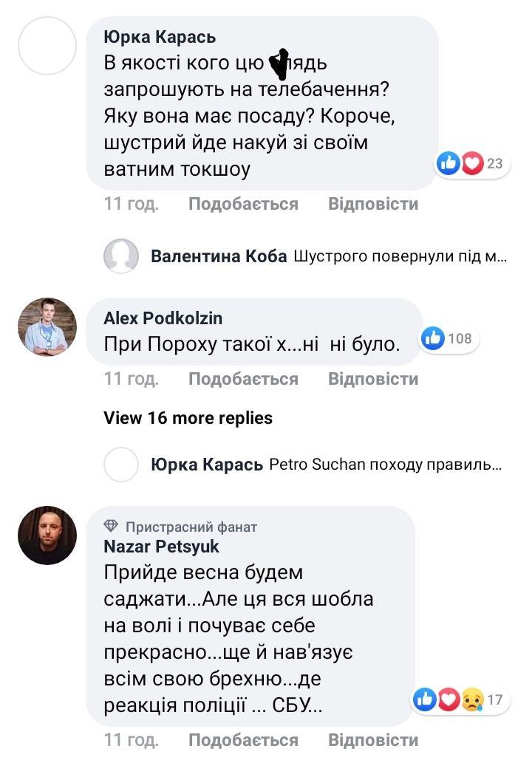Click the diamond top fan badge icon
Image resolution: width=532 pixels, height=763 pixels.
(x=112, y=527)
